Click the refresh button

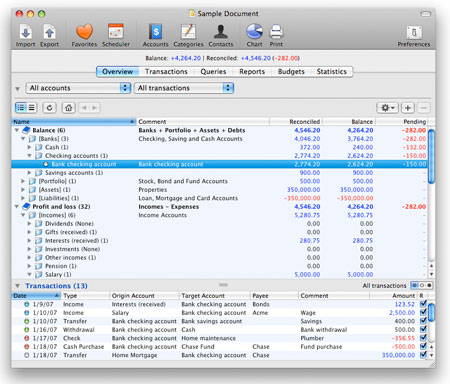pyautogui.click(x=49, y=108)
